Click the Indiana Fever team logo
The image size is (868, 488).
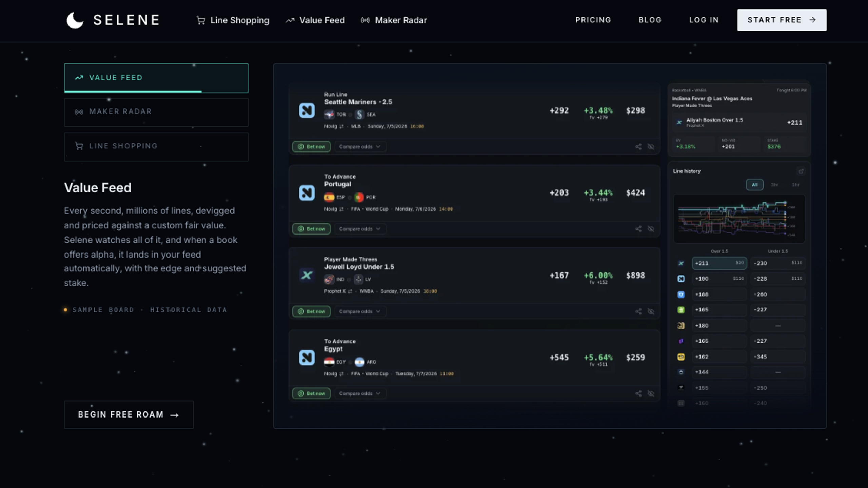tap(329, 280)
